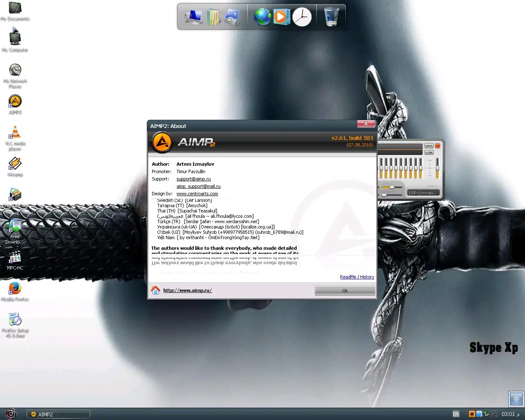Viewport: 525px width, 420px height.
Task: Close the AIMP2: About dialog
Action: 366,123
